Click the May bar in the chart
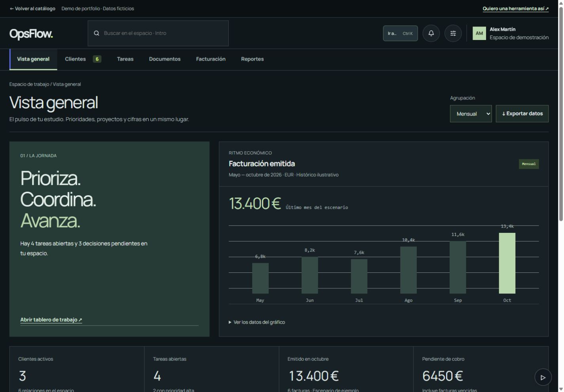 tap(260, 278)
